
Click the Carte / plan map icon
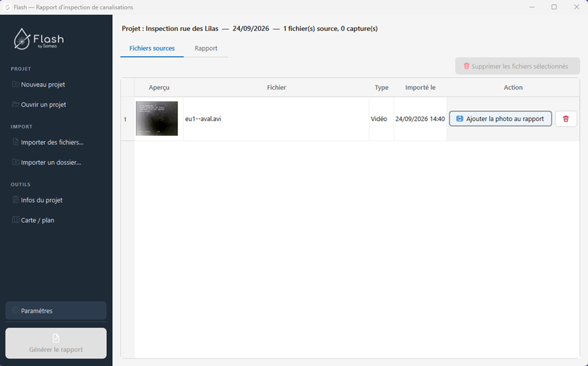pos(15,220)
